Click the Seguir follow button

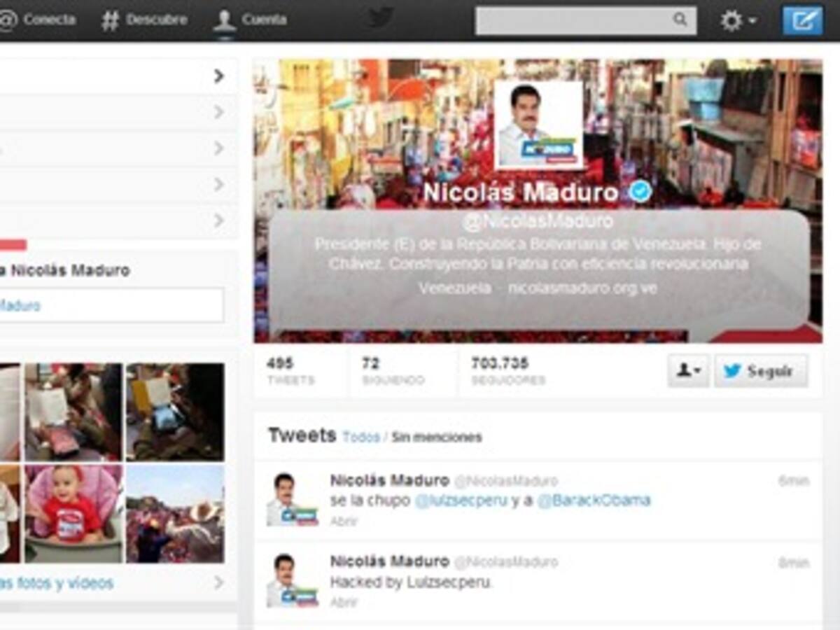click(x=761, y=371)
